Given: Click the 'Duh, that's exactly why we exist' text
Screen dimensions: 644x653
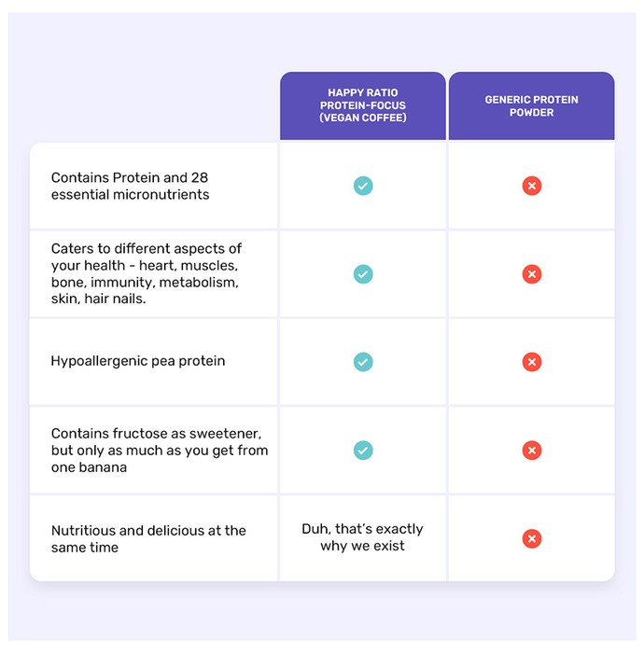Looking at the screenshot, I should click(362, 537).
